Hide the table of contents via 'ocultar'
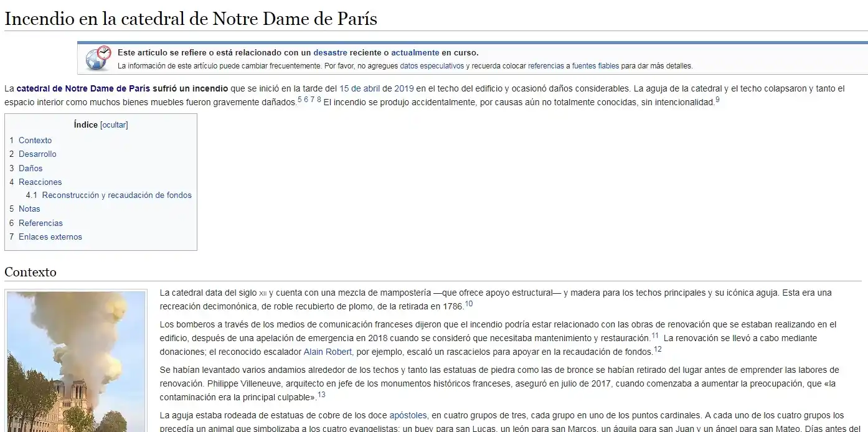The width and height of the screenshot is (868, 432). pos(113,124)
